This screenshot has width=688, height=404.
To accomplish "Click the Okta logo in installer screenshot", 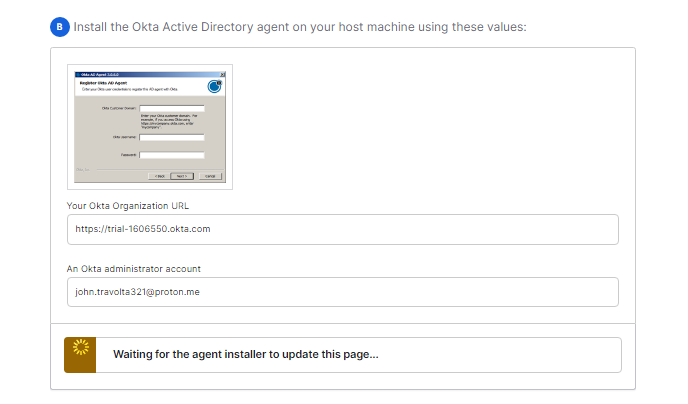I will [214, 86].
